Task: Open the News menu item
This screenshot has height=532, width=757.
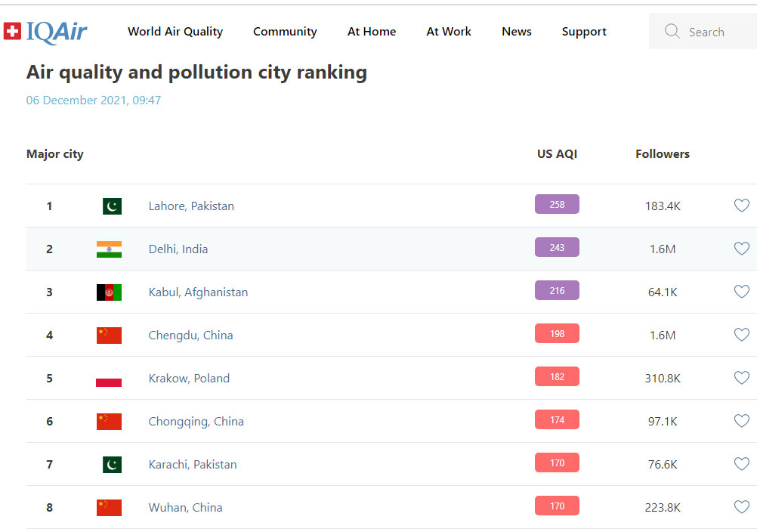Action: 517,32
